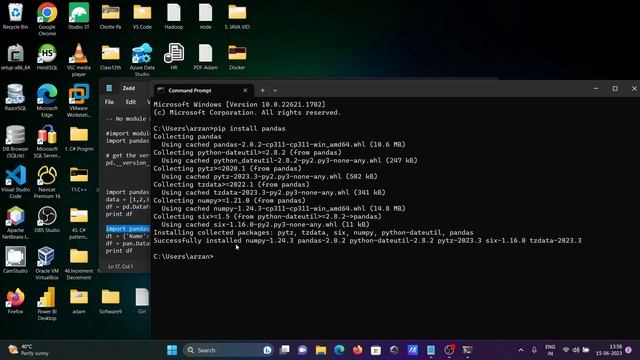Screen dimensions: 640x360
Task: Open Task View from taskbar
Action: point(284,350)
